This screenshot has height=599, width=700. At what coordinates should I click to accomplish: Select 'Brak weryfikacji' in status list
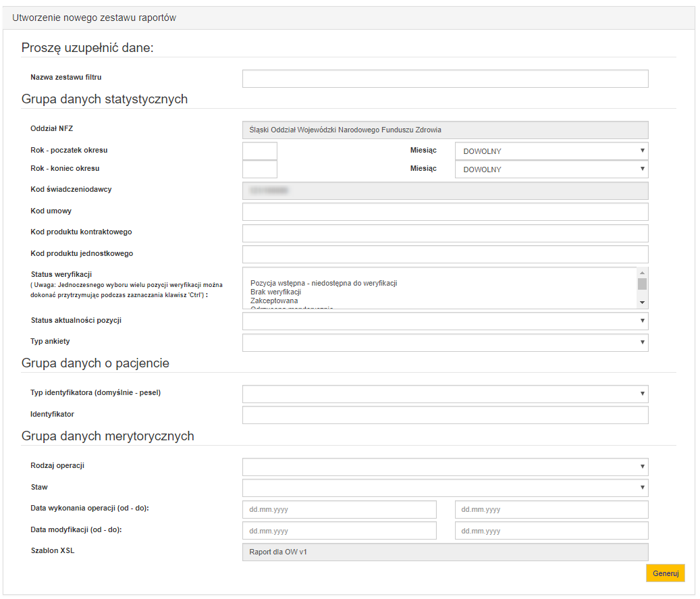pos(275,292)
